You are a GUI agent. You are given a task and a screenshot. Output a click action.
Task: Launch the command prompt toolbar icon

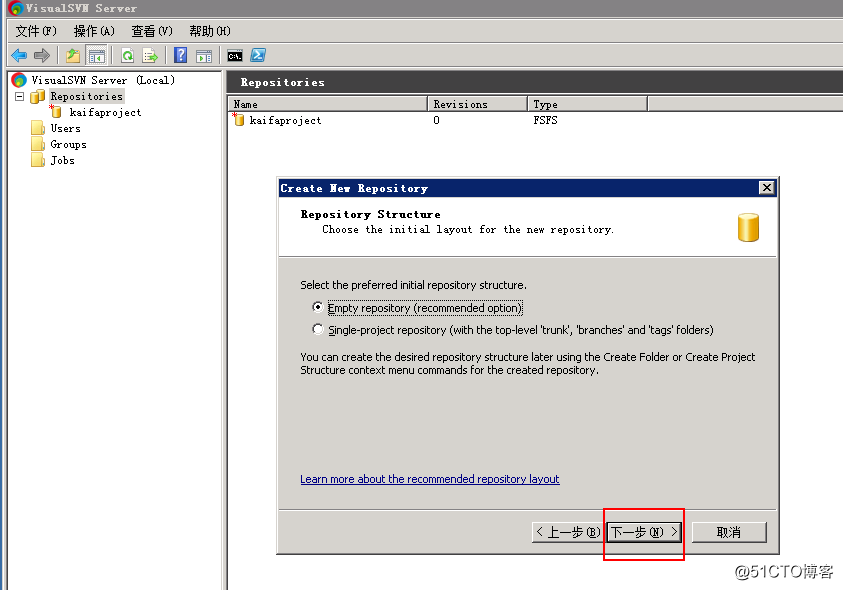tap(235, 55)
